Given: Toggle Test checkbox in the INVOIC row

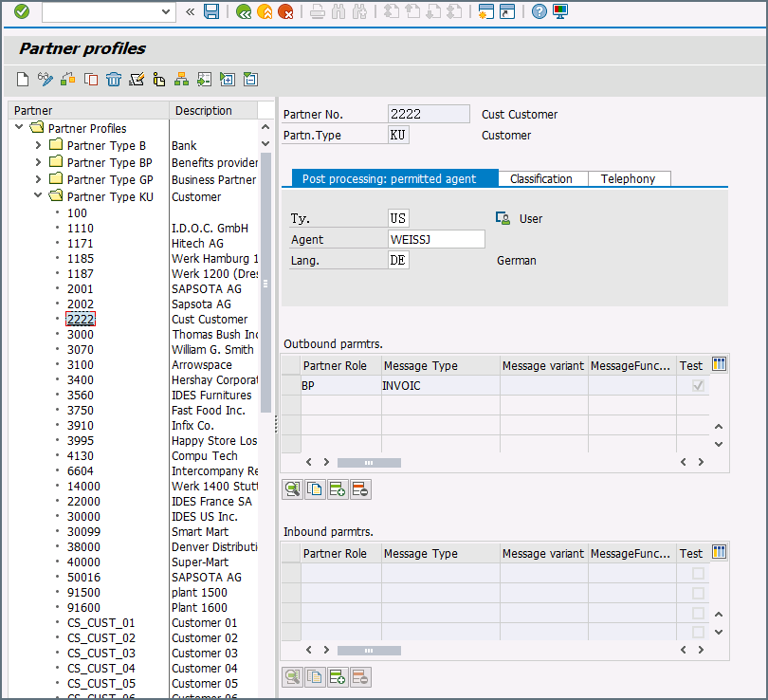Looking at the screenshot, I should click(699, 386).
